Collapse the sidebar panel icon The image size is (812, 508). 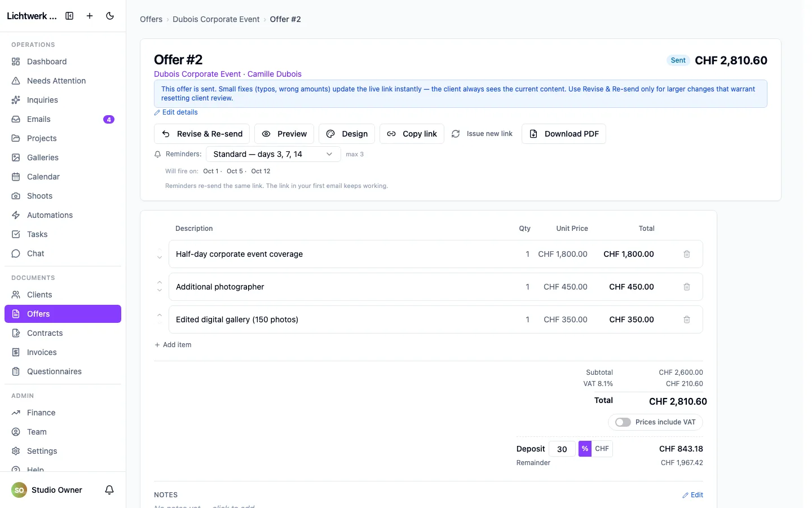[x=69, y=16]
